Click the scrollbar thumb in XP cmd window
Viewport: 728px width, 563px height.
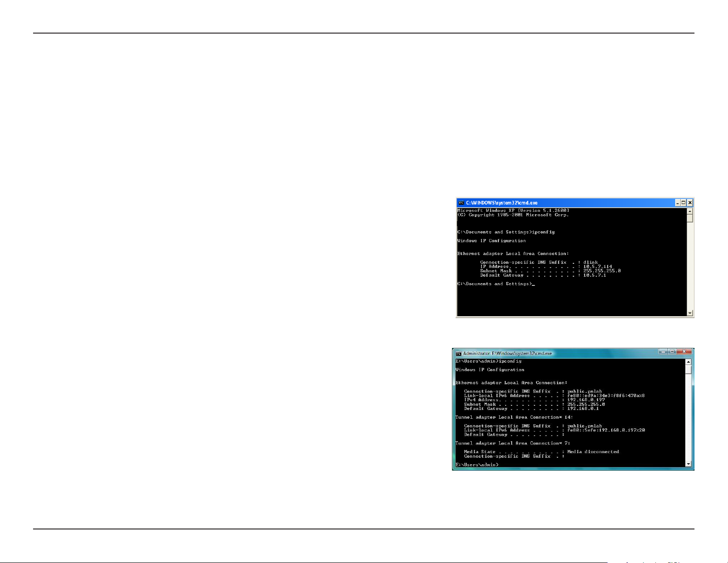pos(690,218)
